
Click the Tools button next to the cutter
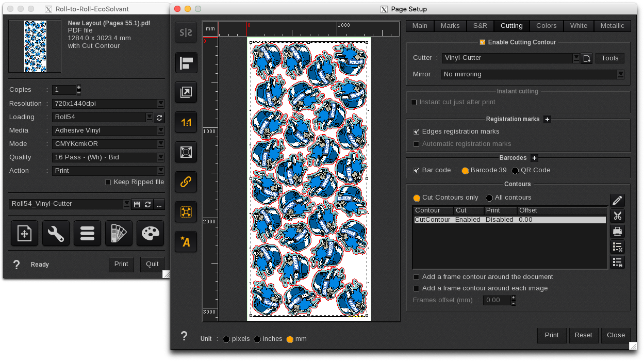coord(609,58)
